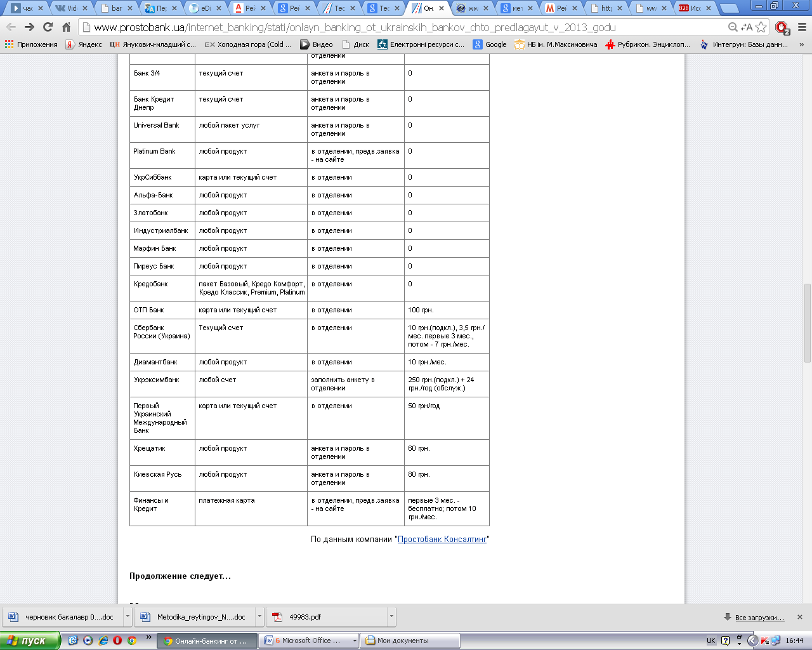Open the Chrome menu button
Screen dimensions: 812x650
(x=801, y=27)
